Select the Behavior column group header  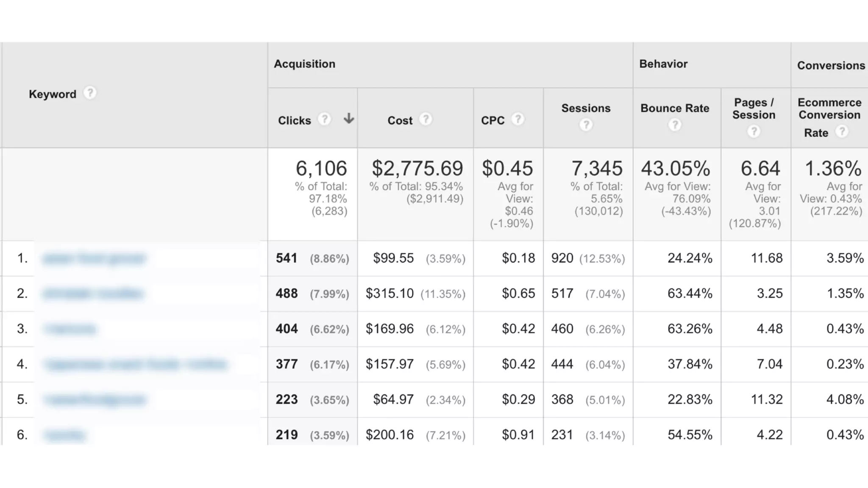tap(663, 64)
